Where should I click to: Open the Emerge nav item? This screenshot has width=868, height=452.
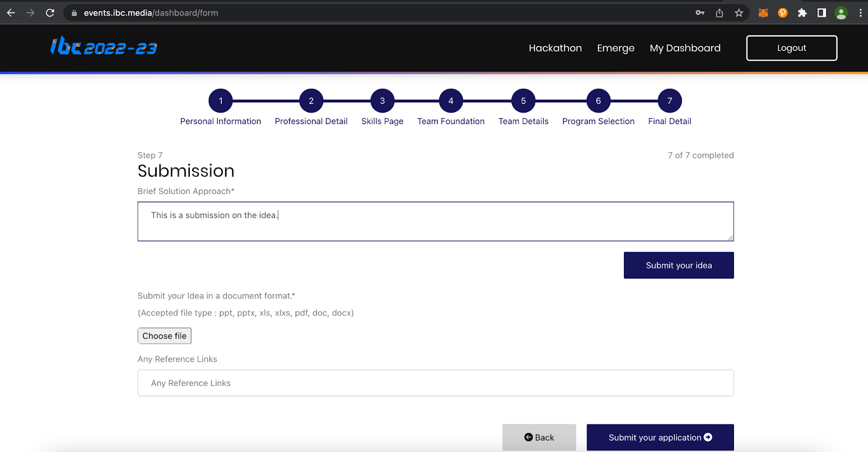[x=616, y=48]
